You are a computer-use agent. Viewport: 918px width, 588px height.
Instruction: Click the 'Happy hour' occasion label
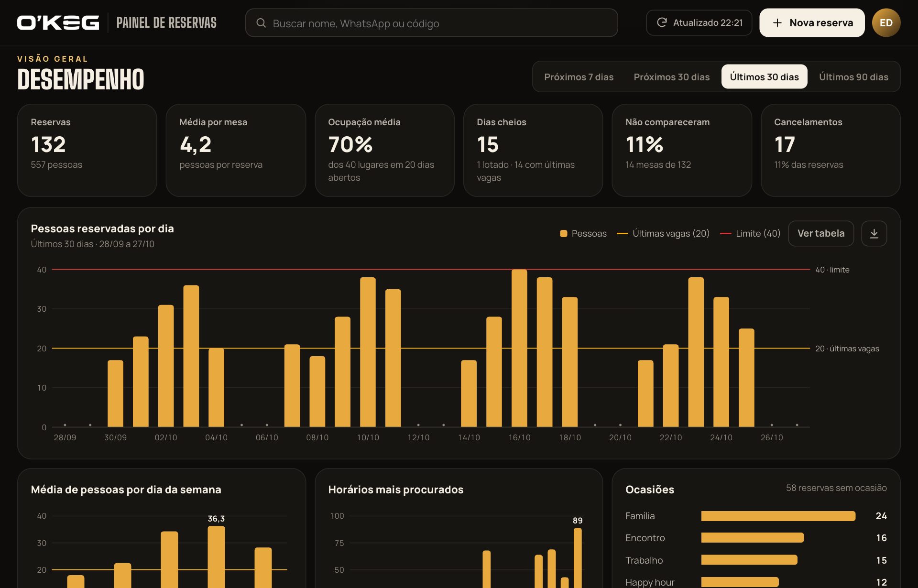click(650, 582)
